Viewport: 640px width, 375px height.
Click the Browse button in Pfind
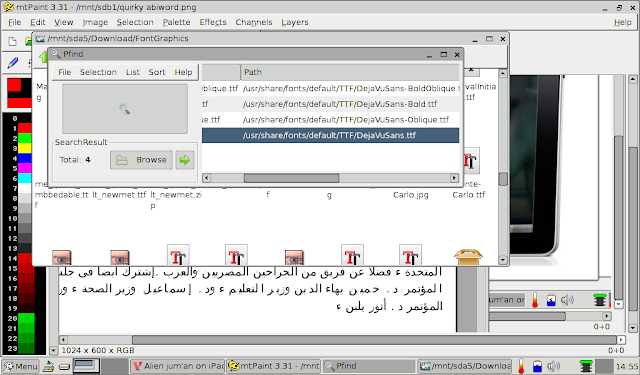pos(141,160)
